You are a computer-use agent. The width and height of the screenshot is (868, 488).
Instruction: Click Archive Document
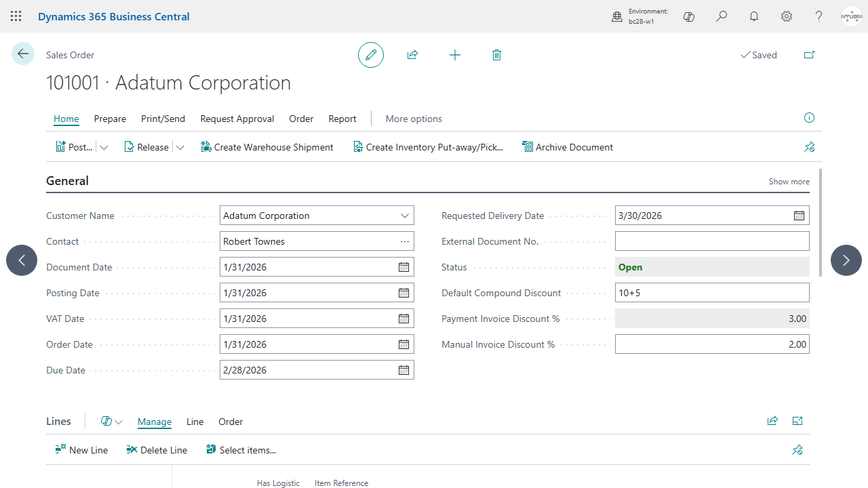pos(568,147)
